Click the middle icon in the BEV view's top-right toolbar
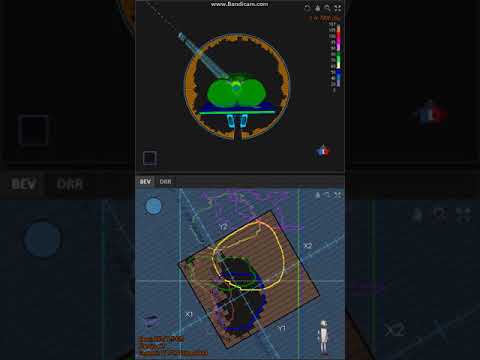This screenshot has height=360, width=480. (327, 195)
